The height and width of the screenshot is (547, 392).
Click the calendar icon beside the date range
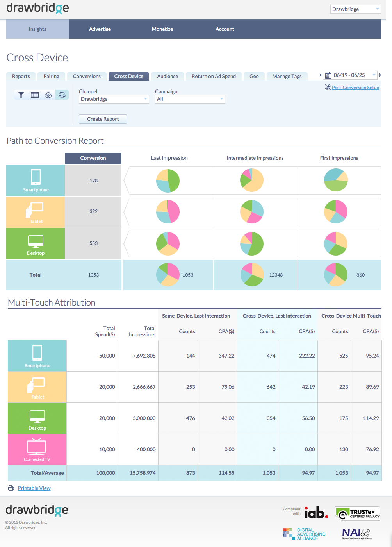coord(328,75)
